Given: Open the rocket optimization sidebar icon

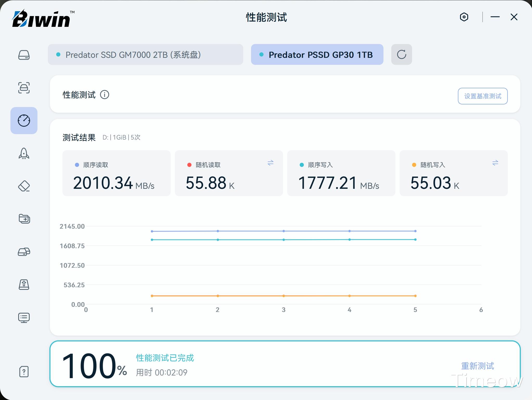Looking at the screenshot, I should pos(24,153).
